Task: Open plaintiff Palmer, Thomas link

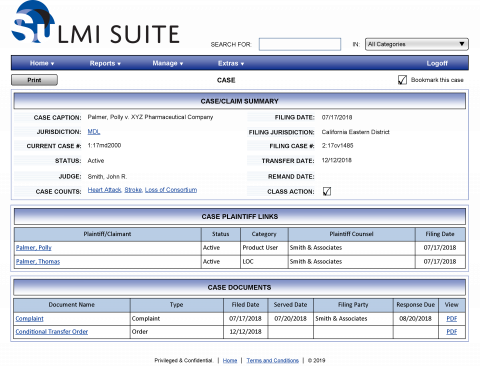Action: (38, 262)
